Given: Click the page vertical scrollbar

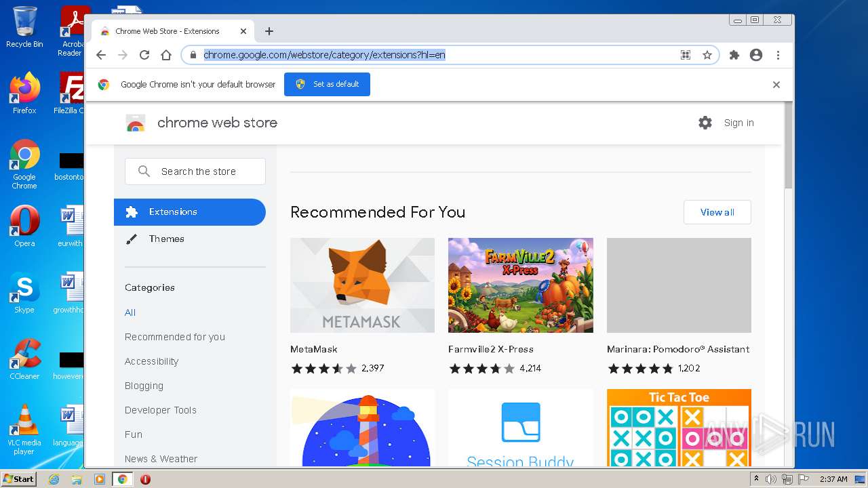Looking at the screenshot, I should pyautogui.click(x=789, y=146).
